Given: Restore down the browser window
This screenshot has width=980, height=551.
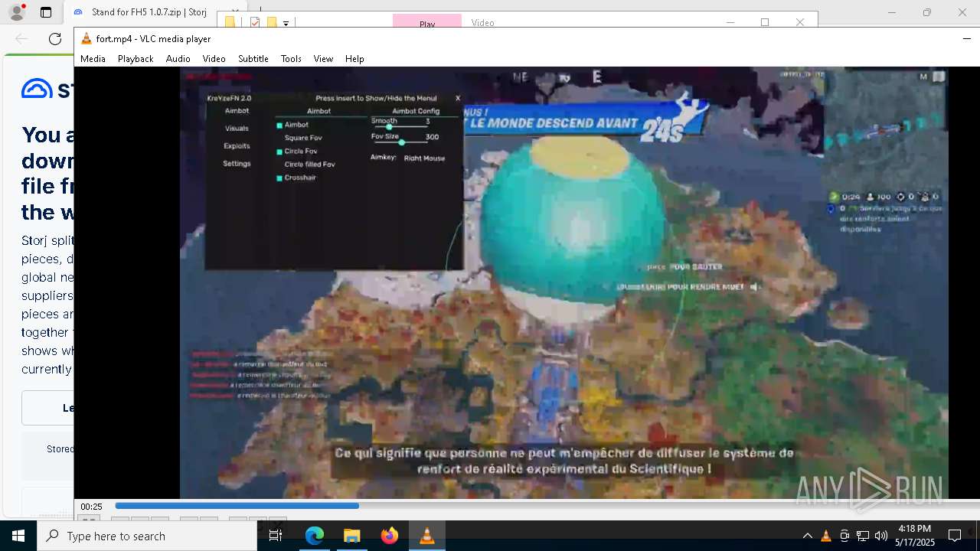Looking at the screenshot, I should pos(927,12).
